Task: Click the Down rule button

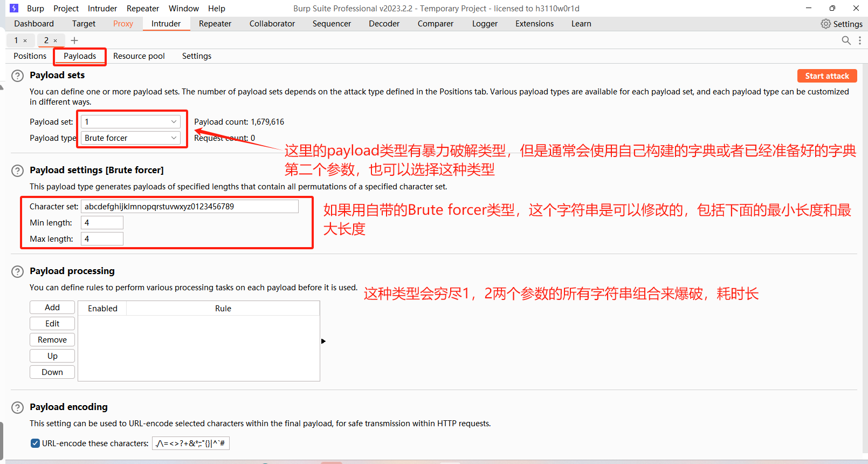Action: [52, 372]
